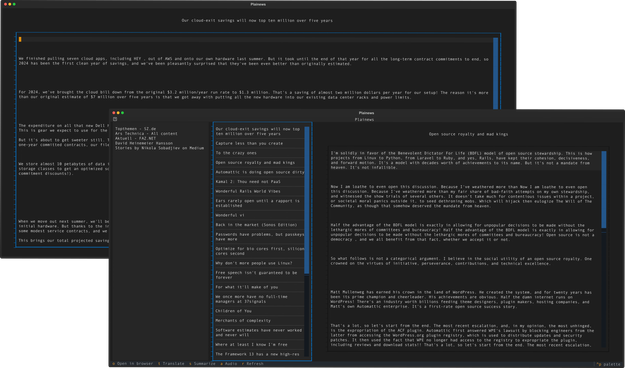Image resolution: width=625 pixels, height=368 pixels.
Task: Click 'Open in browser' in the footer
Action: [133, 364]
